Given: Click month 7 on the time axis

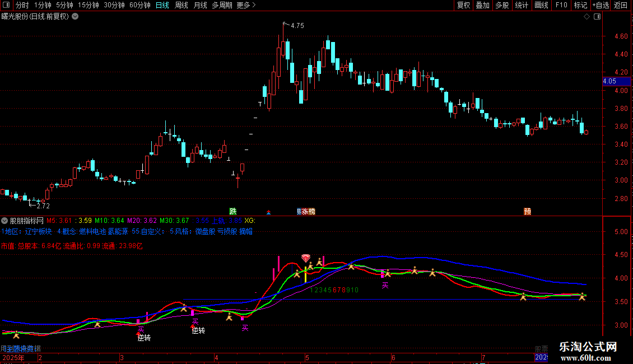Looking at the screenshot, I should (x=483, y=357).
